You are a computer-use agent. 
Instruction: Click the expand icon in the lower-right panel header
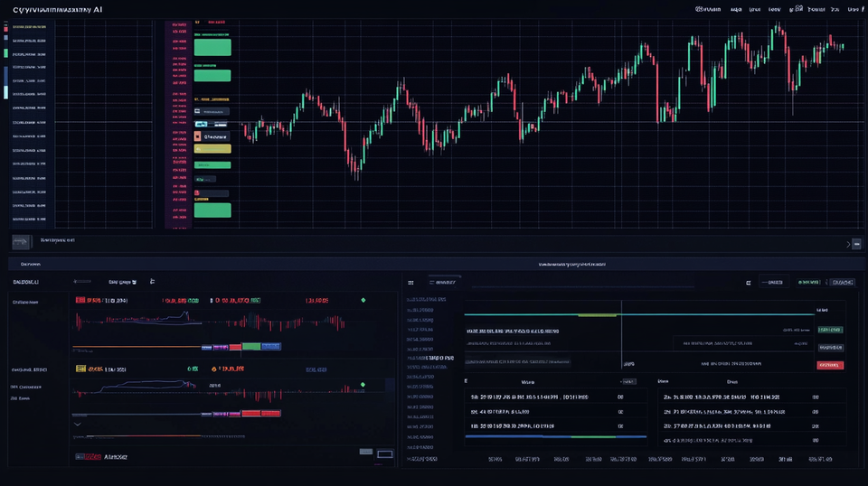[x=749, y=283]
